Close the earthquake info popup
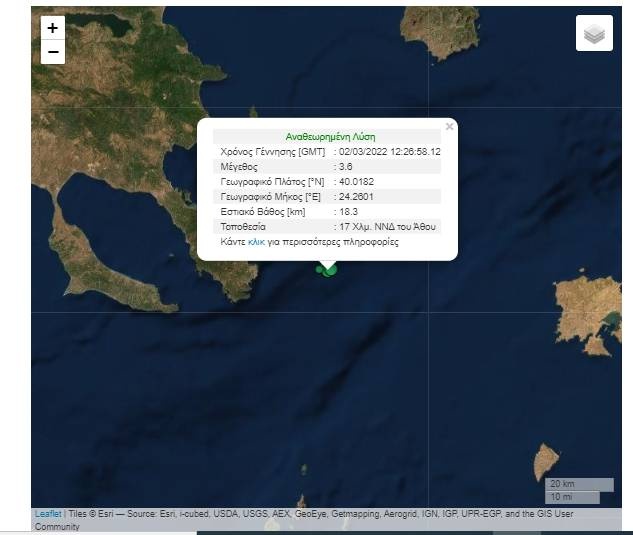The width and height of the screenshot is (633, 535). [449, 126]
